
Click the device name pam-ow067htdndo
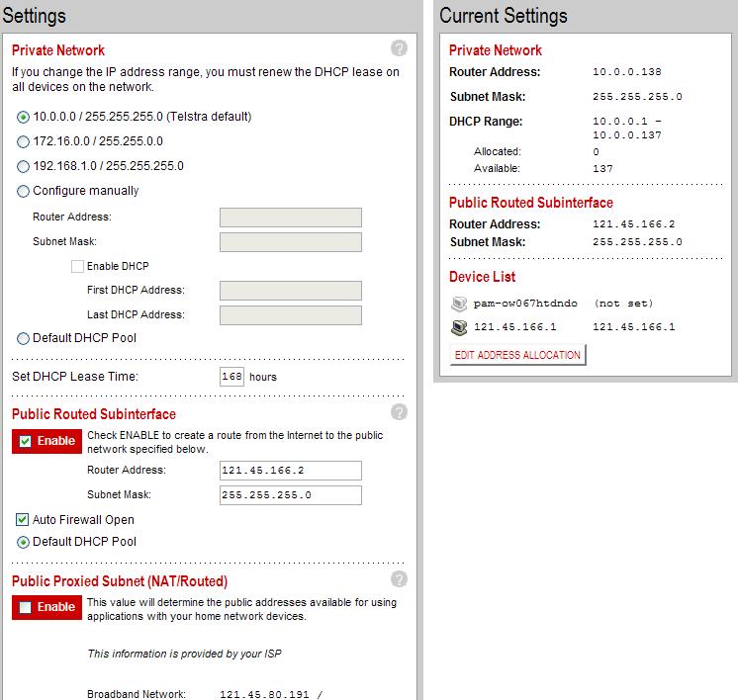coord(525,304)
